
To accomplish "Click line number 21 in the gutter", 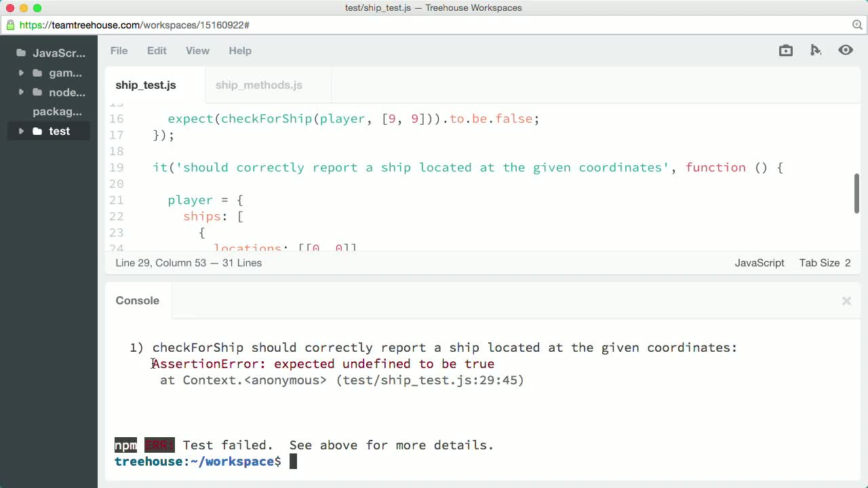I will click(x=116, y=200).
